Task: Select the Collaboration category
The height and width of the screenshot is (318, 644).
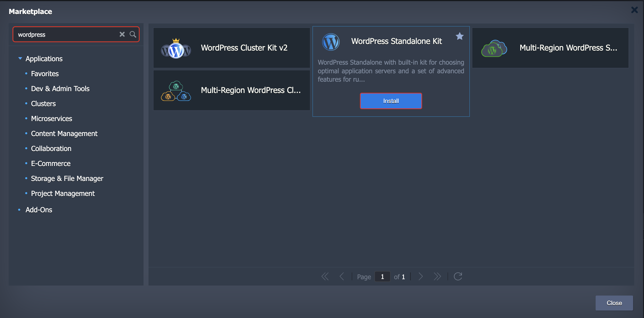Action: (x=51, y=149)
